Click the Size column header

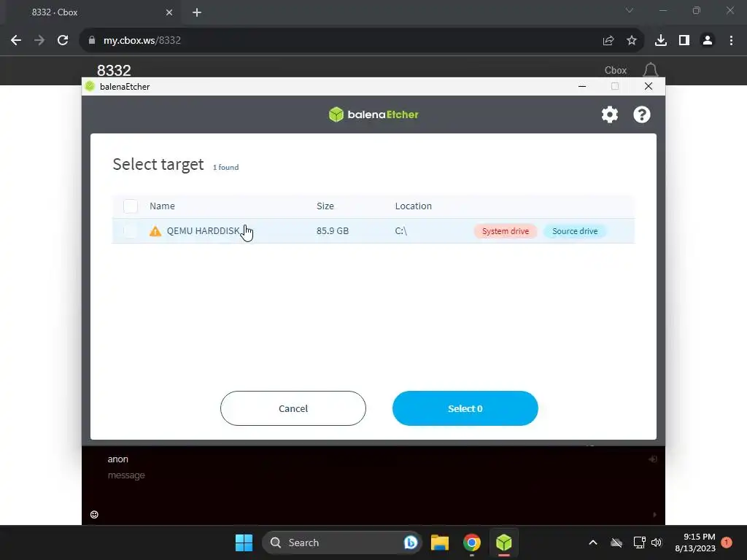(325, 206)
